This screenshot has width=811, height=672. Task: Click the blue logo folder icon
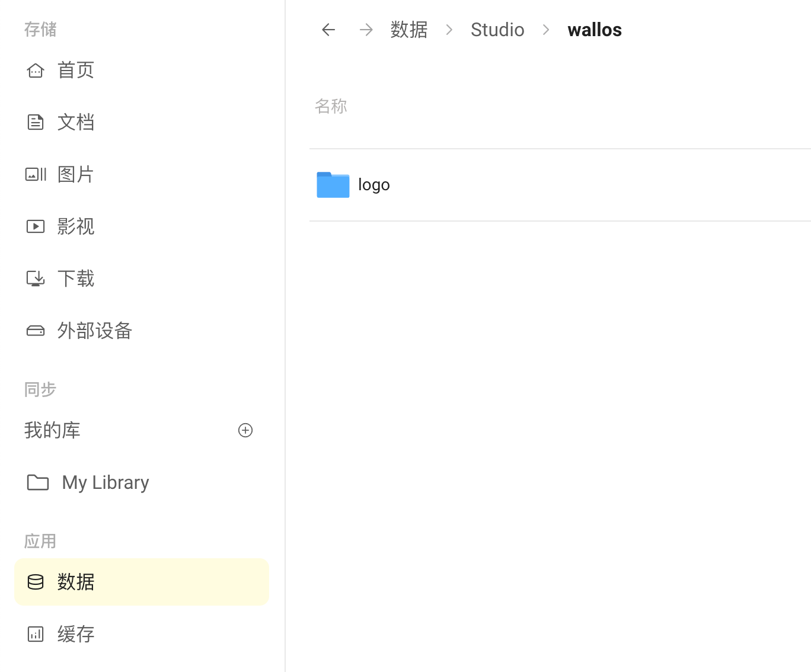point(333,185)
